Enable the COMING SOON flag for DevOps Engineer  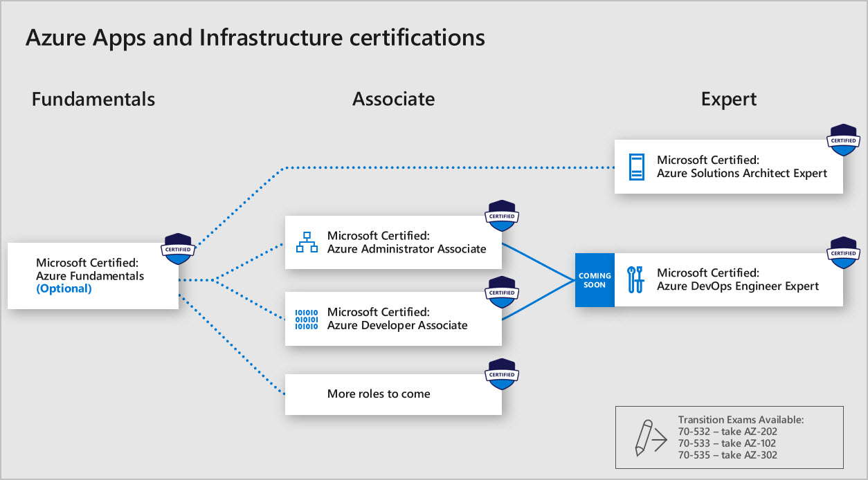[x=594, y=279]
